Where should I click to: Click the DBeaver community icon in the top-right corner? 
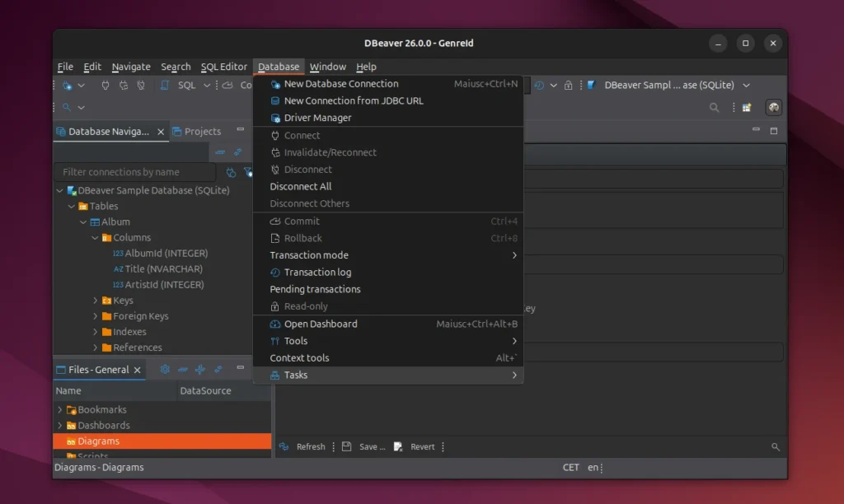[x=774, y=108]
